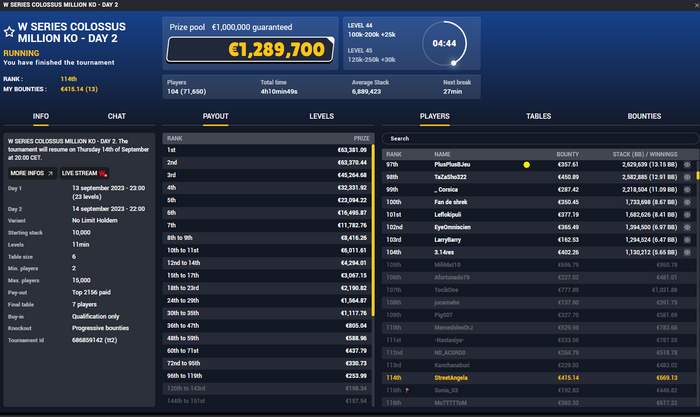Select the 36th to 47th payout row
This screenshot has width=700, height=417.
coord(267,326)
